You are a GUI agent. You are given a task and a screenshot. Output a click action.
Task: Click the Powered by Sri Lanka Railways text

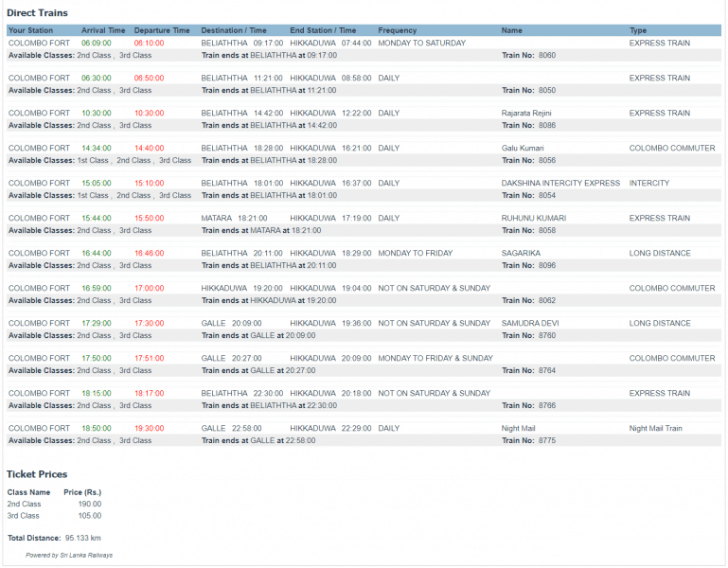click(x=68, y=555)
